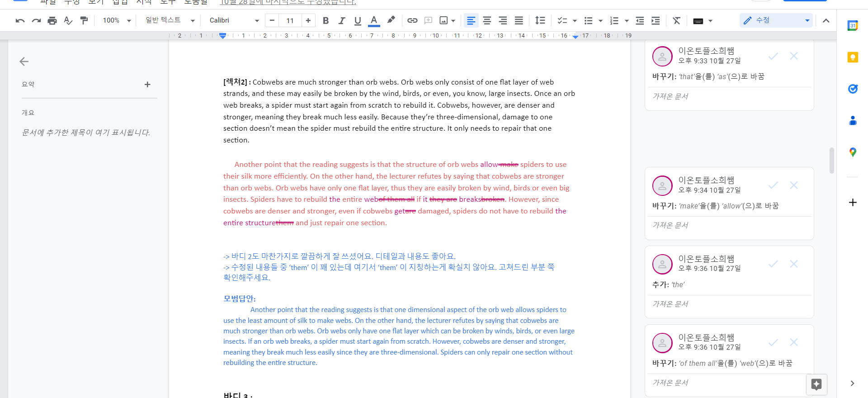Increase indent of the paragraph

tap(656, 20)
